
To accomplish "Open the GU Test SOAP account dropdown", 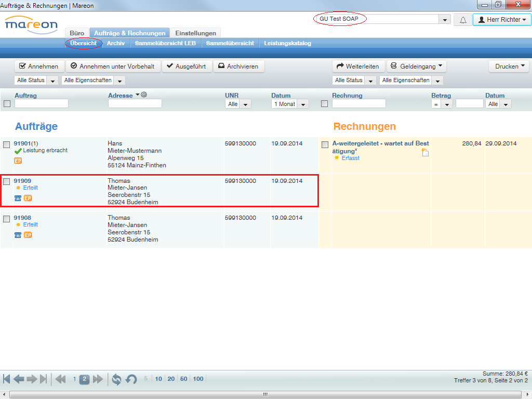I will tap(444, 20).
